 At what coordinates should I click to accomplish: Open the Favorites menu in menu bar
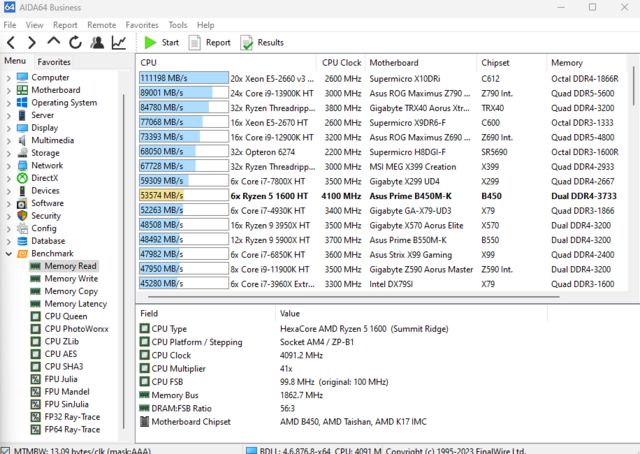tap(142, 25)
